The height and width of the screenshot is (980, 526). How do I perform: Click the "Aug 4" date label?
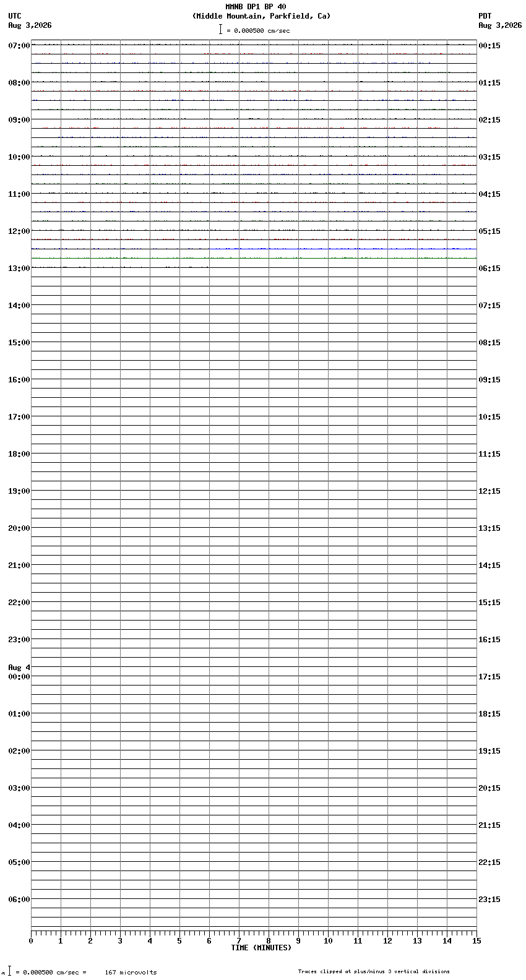19,668
